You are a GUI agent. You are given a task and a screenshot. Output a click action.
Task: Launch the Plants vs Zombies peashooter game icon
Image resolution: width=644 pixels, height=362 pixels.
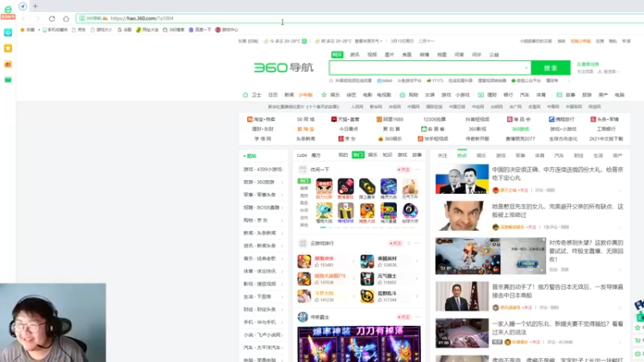324,211
